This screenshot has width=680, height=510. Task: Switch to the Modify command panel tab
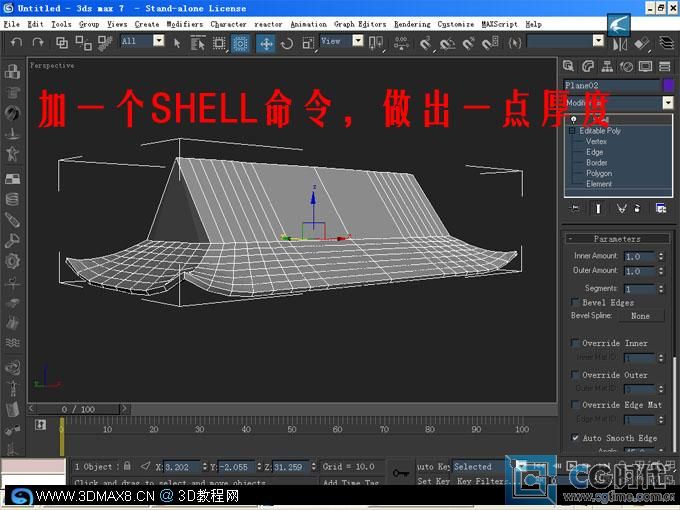click(x=588, y=66)
